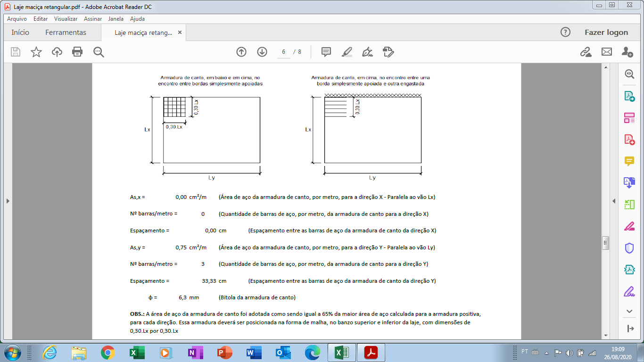Show hidden tray icons arrow

tap(546, 353)
